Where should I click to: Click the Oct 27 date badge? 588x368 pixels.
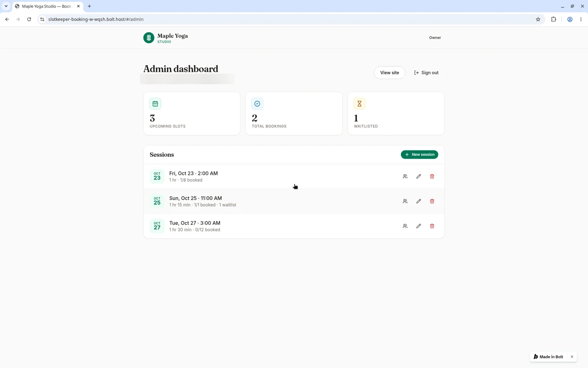pos(157,226)
